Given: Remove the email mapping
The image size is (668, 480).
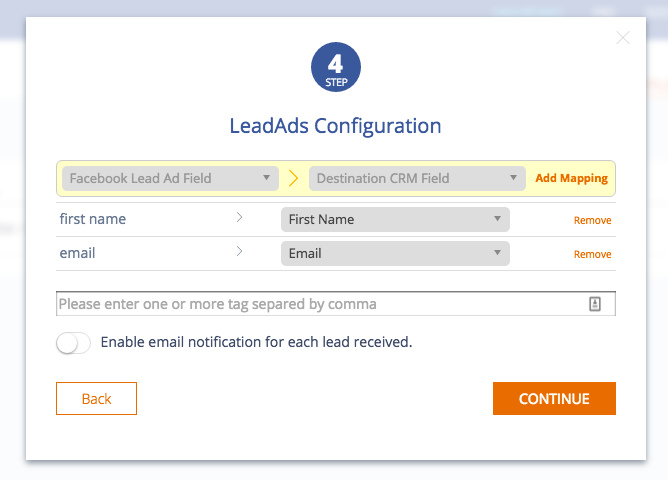Looking at the screenshot, I should click(592, 254).
